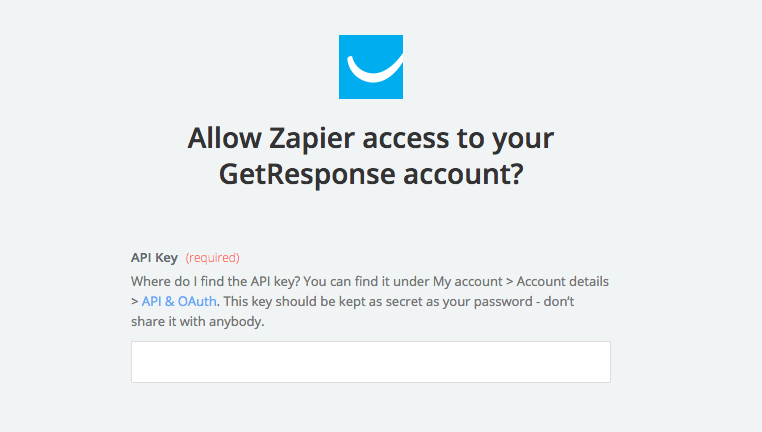Click 'share it with anybody.' help text

[x=197, y=321]
